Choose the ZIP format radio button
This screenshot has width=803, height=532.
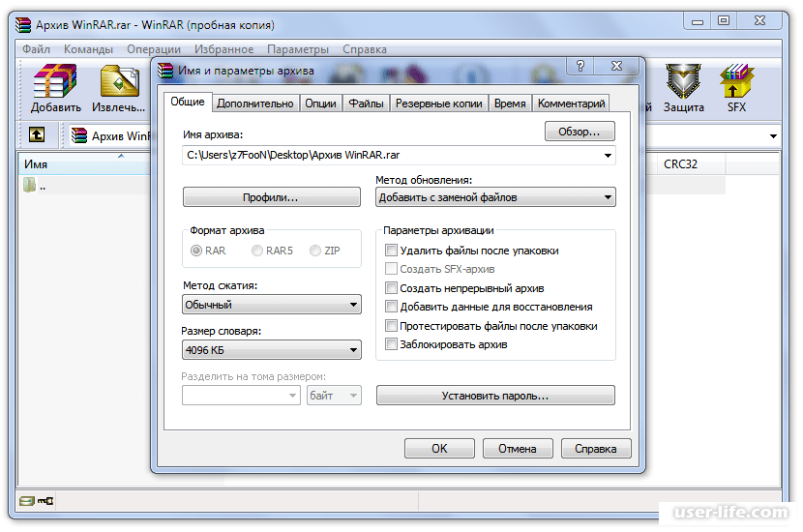tap(315, 251)
